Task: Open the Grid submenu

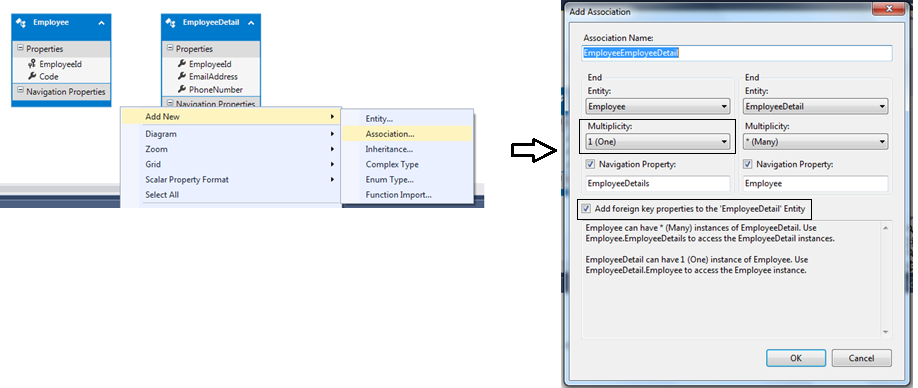Action: point(230,164)
